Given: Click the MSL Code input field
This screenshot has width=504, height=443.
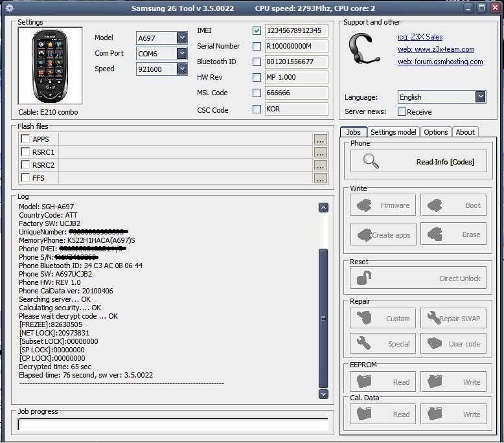Looking at the screenshot, I should [296, 93].
